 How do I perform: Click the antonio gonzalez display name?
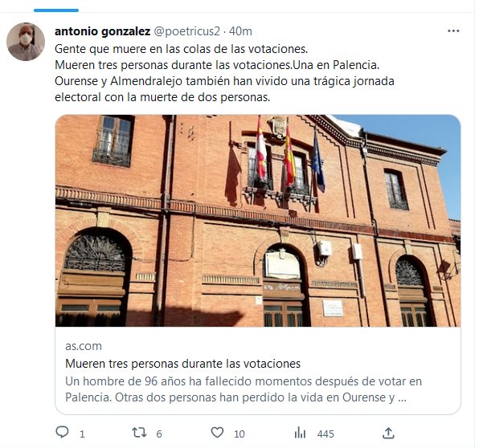click(x=102, y=31)
